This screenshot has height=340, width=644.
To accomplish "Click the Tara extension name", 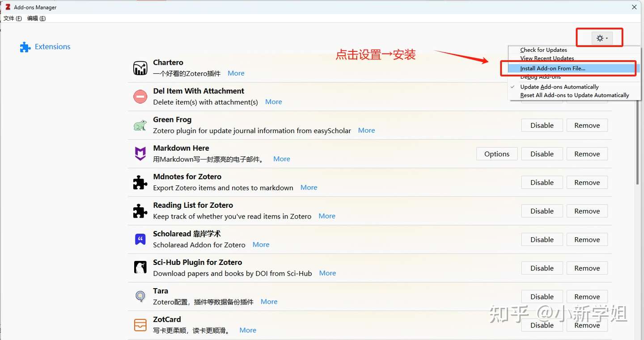I will [x=161, y=291].
